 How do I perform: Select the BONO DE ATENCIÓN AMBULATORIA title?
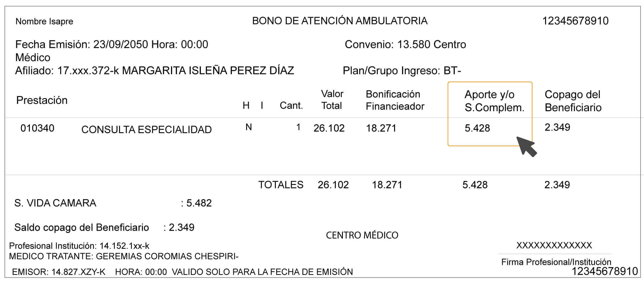(x=340, y=21)
